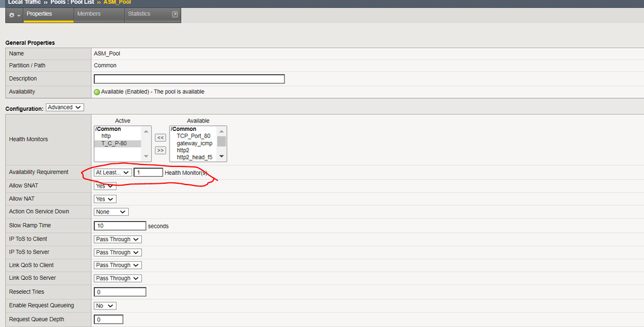
Task: Move monitor to Available with >> button
Action: [160, 150]
